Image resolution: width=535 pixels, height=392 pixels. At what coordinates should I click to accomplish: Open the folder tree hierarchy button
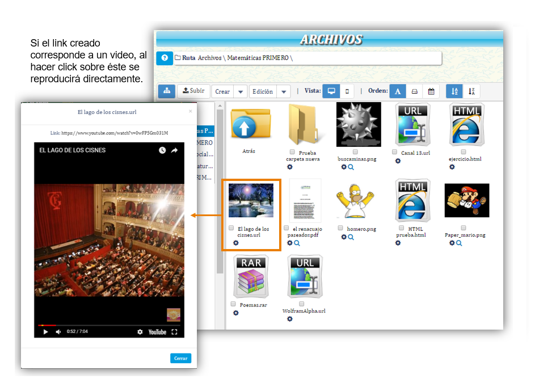[x=166, y=91]
